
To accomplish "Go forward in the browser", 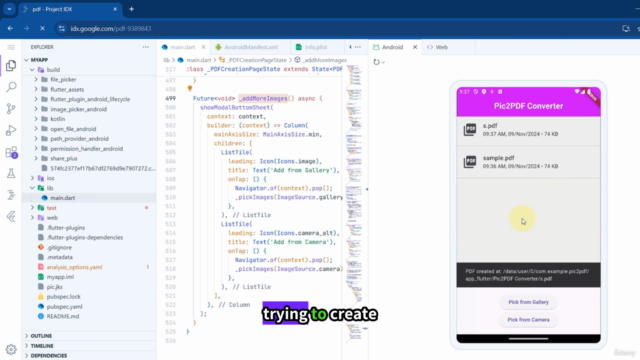I will 26,29.
